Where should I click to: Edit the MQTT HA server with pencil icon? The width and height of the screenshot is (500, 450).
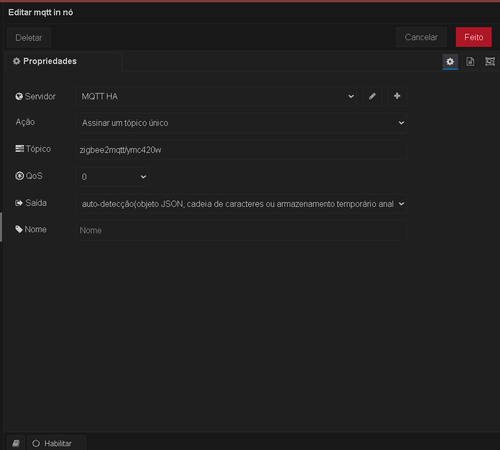pyautogui.click(x=372, y=96)
